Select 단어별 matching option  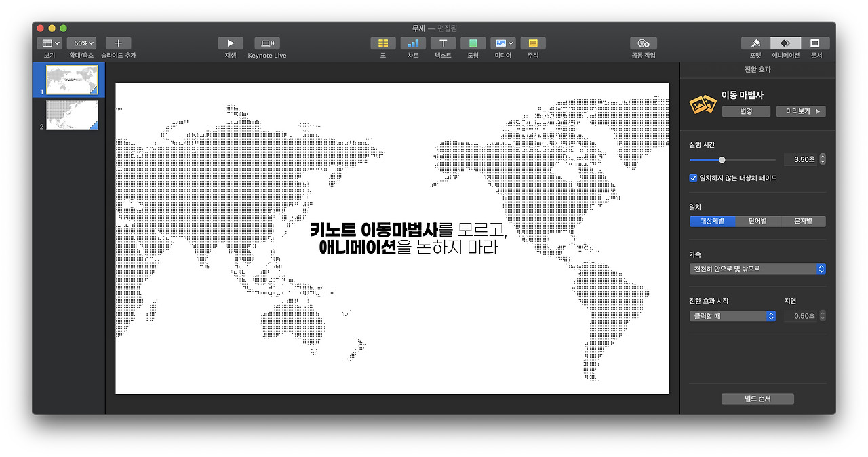(757, 221)
